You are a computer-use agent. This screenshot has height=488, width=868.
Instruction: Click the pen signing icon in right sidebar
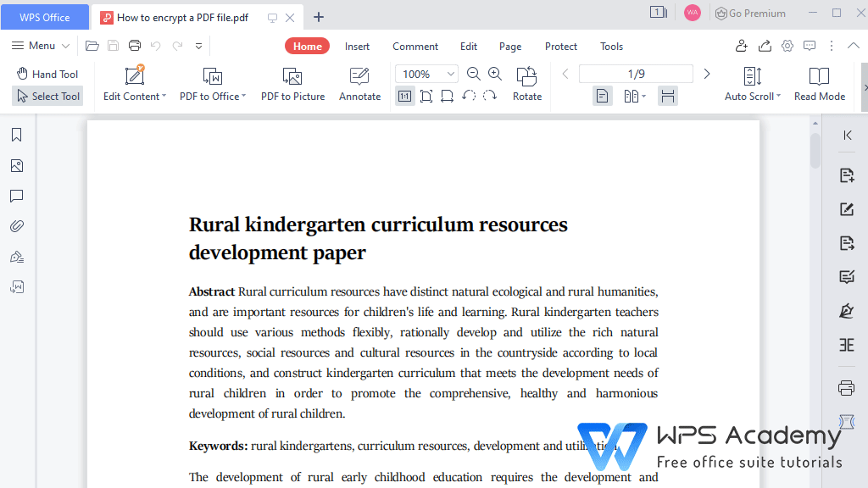point(847,311)
